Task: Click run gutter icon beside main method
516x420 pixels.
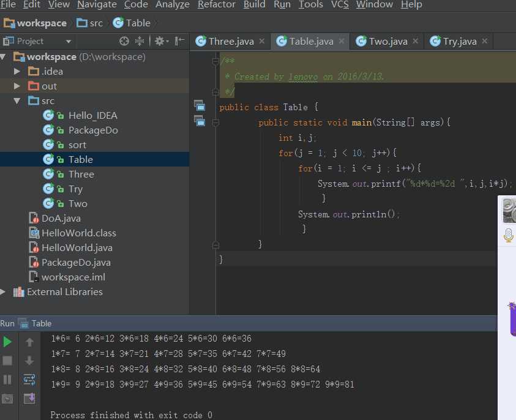Action: point(200,121)
